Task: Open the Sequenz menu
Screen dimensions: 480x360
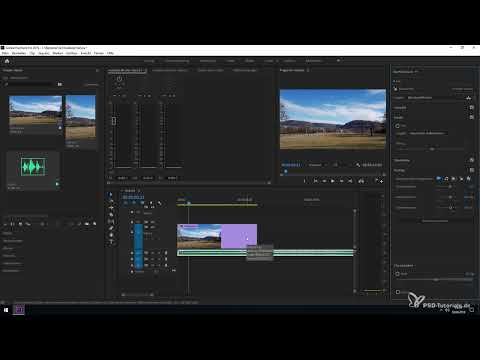Action: click(x=44, y=53)
